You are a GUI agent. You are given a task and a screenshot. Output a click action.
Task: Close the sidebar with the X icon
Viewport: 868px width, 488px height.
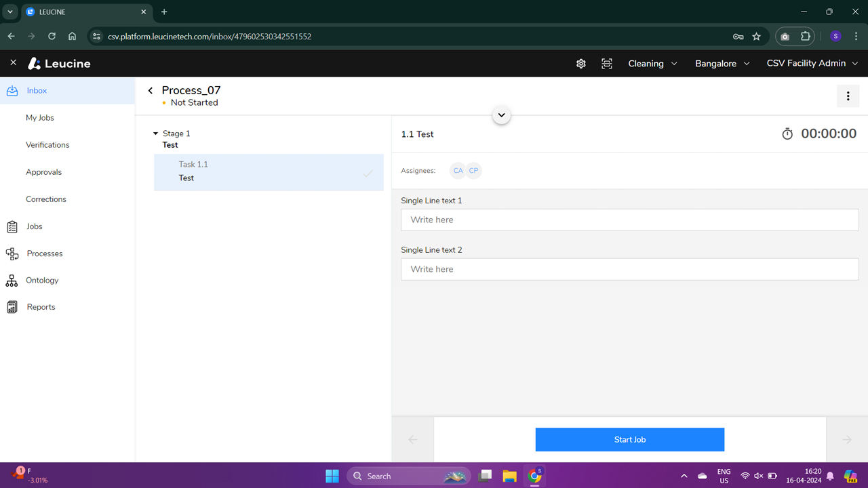(13, 63)
